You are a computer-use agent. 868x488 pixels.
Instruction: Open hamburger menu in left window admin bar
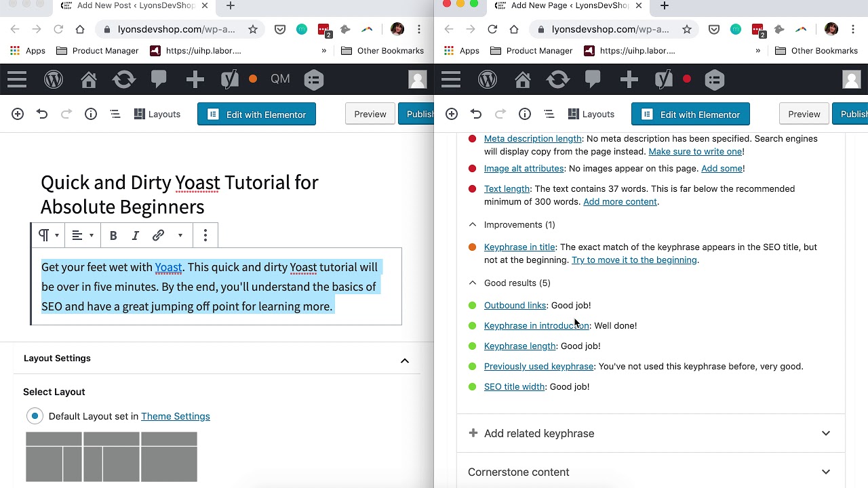pos(17,79)
